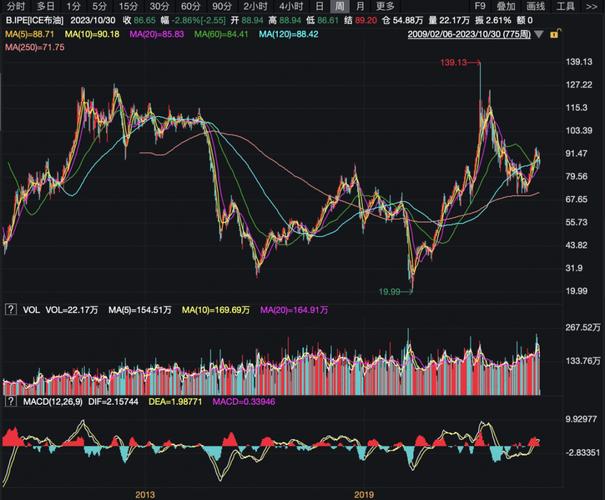
Task: Choose the 60分 timeframe
Action: (191, 6)
